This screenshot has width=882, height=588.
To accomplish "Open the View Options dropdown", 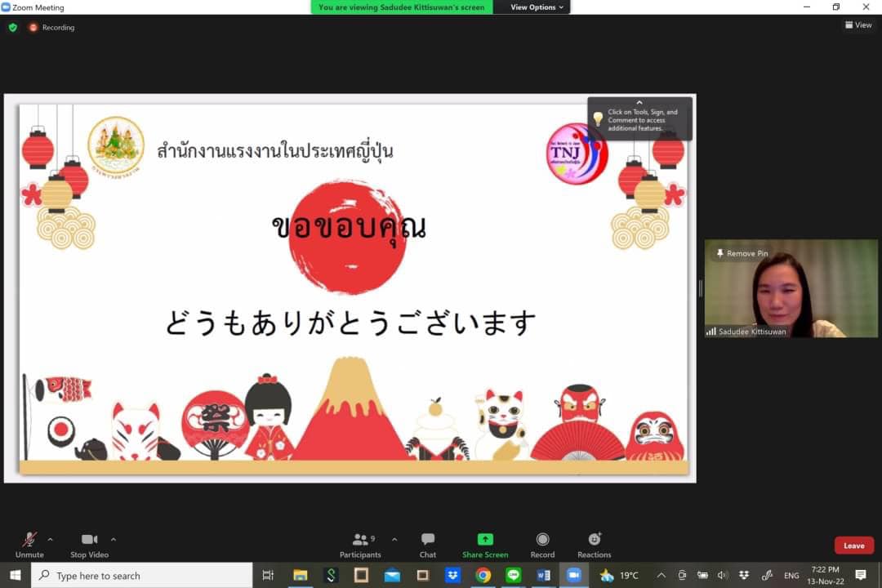I will [x=537, y=7].
